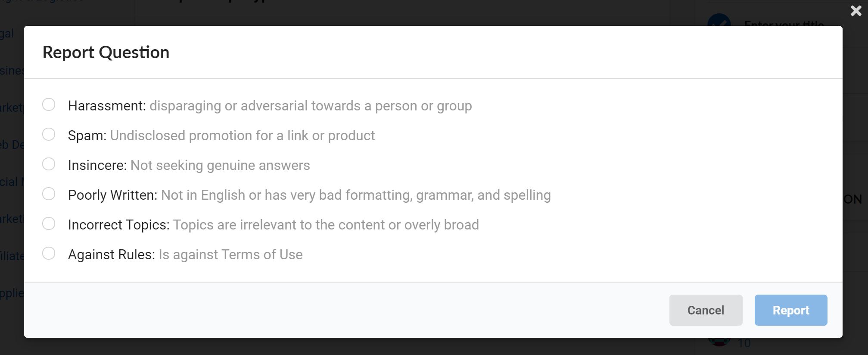Select the Harassment radio button
The width and height of the screenshot is (868, 355).
pyautogui.click(x=49, y=105)
